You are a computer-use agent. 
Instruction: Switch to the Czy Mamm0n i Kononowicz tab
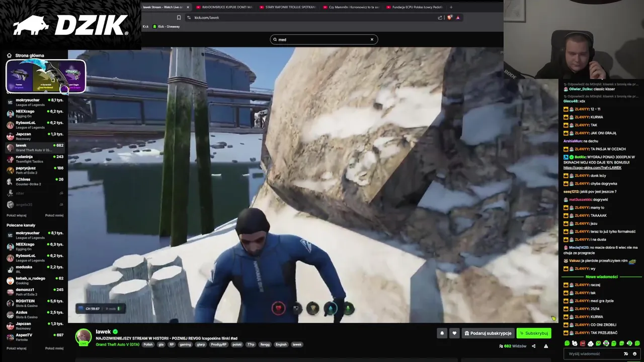351,7
